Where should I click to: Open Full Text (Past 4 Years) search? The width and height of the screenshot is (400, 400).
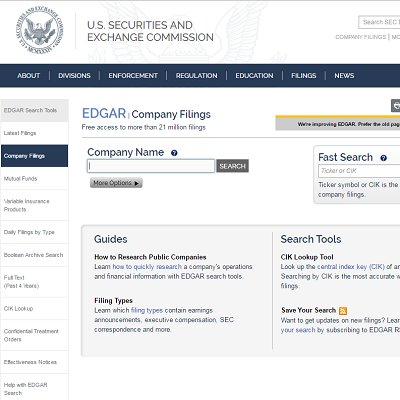[35, 282]
